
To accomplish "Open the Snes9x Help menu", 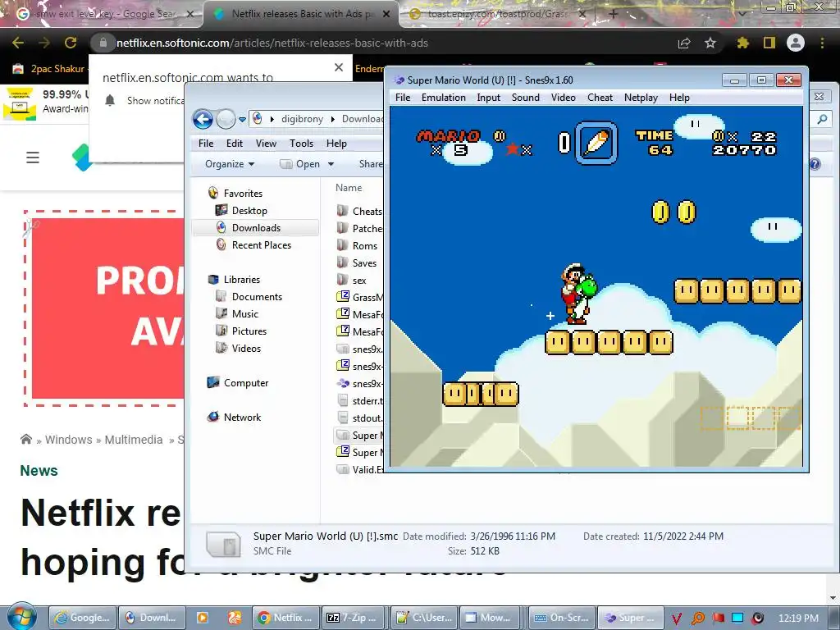I will [678, 98].
